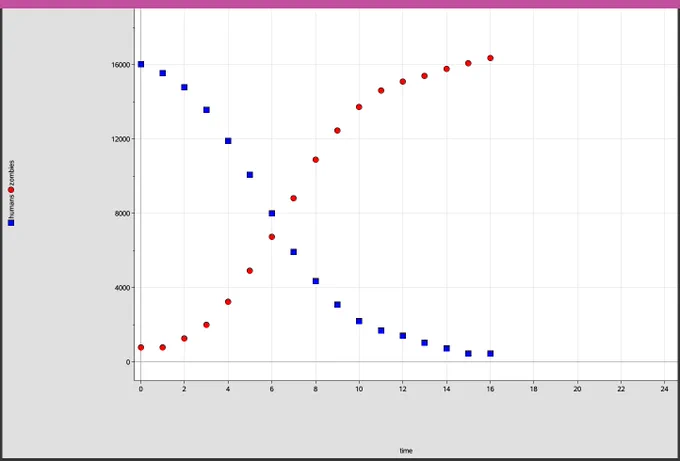
Task: Pick the zombies circle at time 11
Action: click(x=381, y=91)
